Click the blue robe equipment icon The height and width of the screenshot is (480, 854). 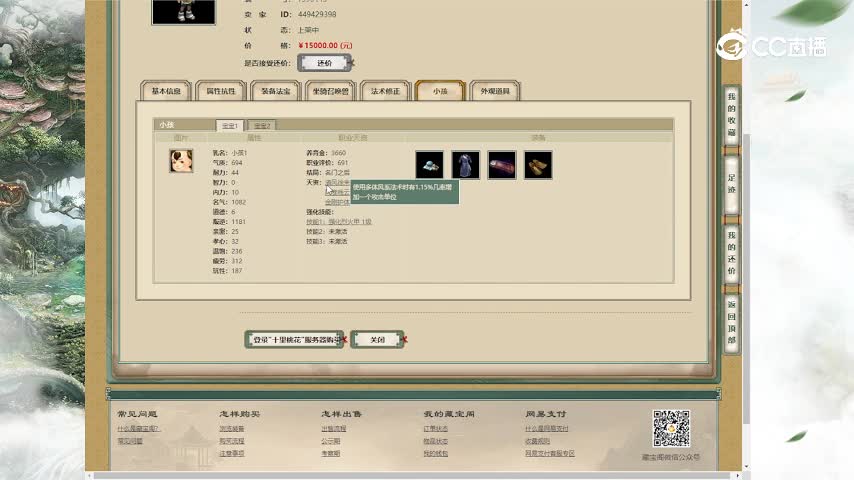(466, 165)
